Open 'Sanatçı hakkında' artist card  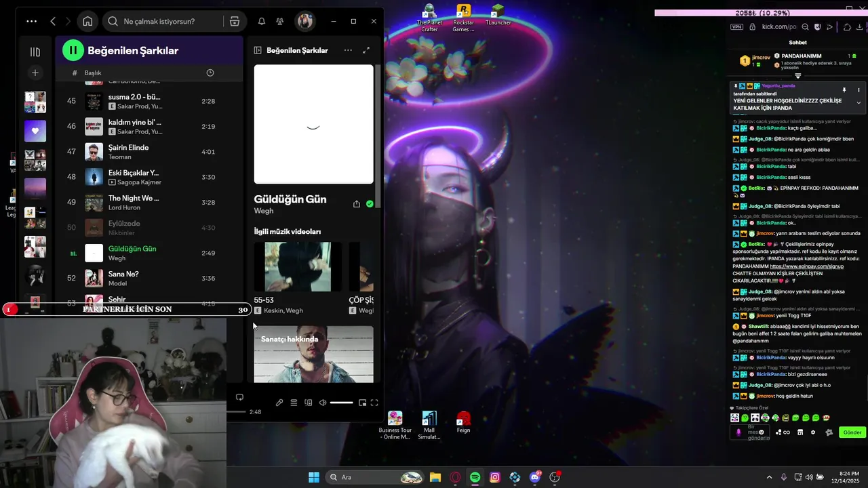click(313, 354)
